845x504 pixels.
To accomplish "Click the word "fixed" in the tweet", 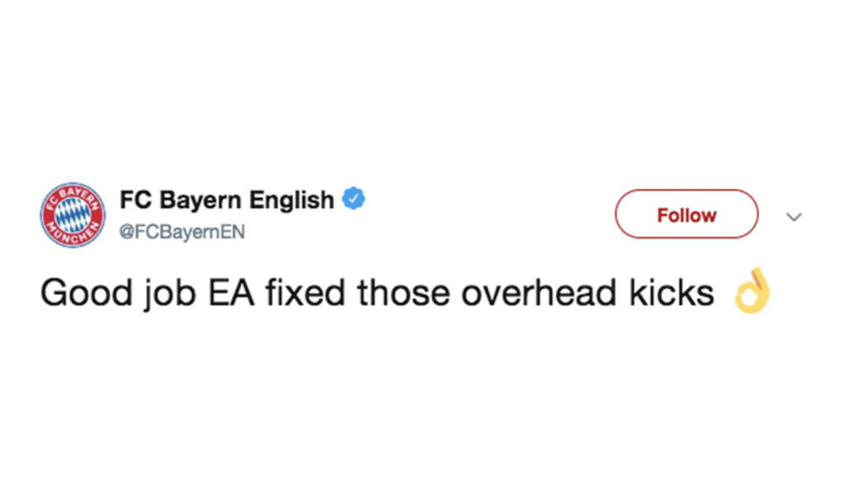I will coord(305,293).
